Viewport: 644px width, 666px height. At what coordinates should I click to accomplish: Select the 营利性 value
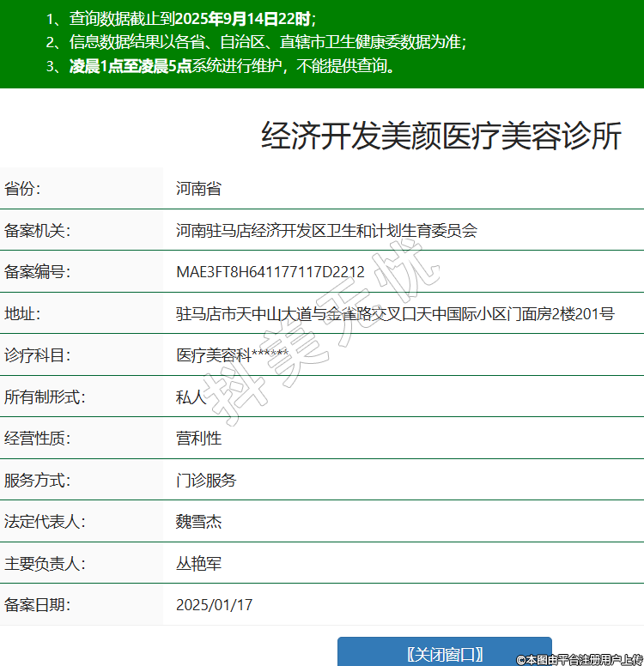point(198,439)
